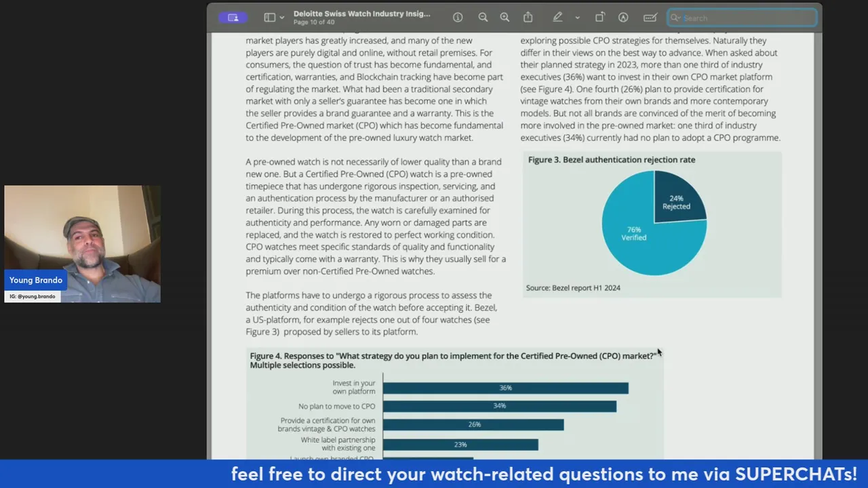This screenshot has height=488, width=868.
Task: Click the 'White label partnership' label
Action: tap(338, 444)
